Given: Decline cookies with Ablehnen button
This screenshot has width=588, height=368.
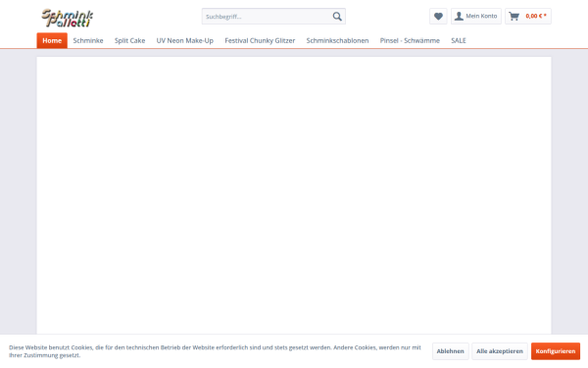Looking at the screenshot, I should pyautogui.click(x=451, y=351).
